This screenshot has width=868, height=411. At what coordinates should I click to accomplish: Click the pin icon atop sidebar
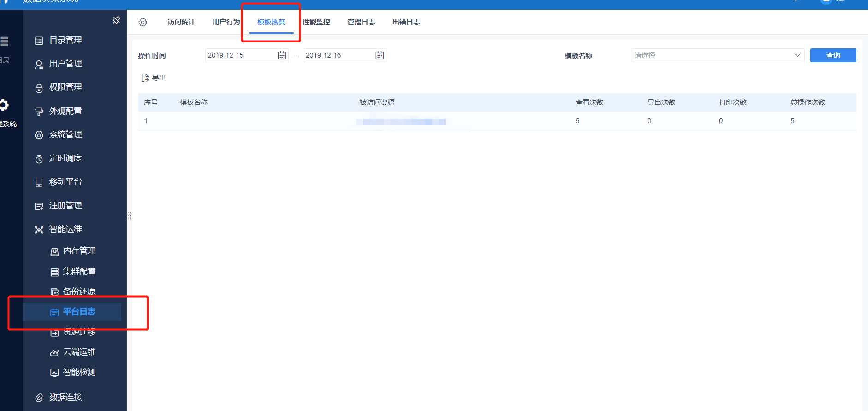click(116, 20)
